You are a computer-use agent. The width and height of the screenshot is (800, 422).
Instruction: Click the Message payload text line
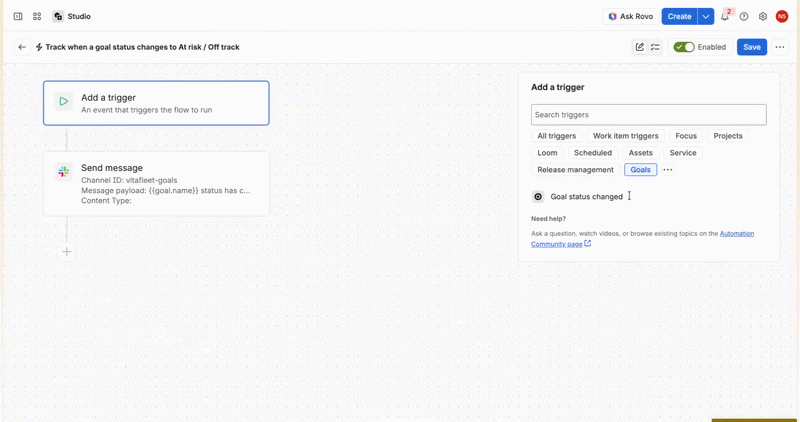[x=166, y=190]
